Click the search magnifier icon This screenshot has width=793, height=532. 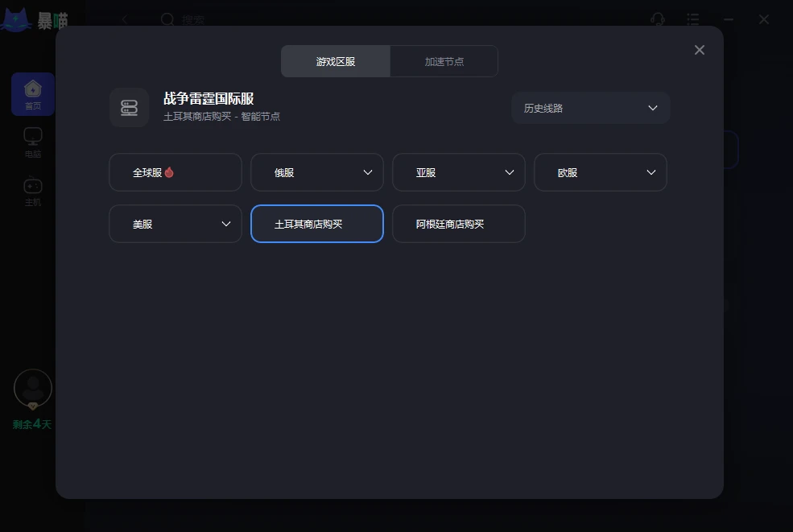(x=167, y=20)
